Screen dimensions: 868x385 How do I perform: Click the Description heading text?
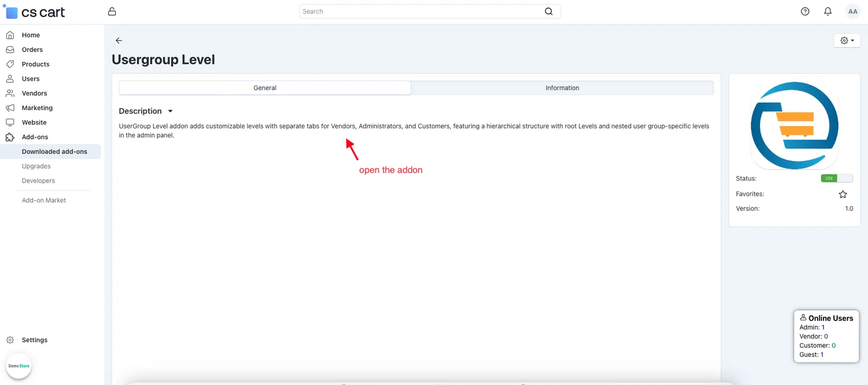point(140,111)
